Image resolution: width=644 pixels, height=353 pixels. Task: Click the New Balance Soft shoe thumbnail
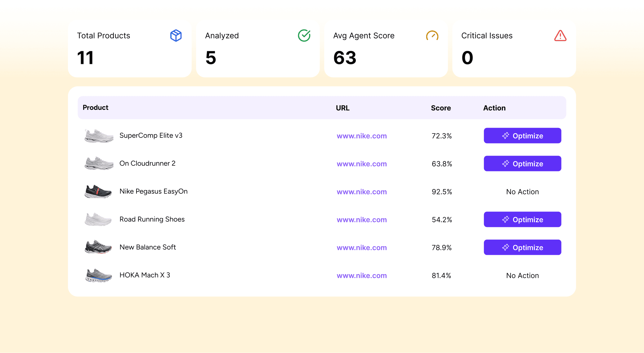[98, 247]
